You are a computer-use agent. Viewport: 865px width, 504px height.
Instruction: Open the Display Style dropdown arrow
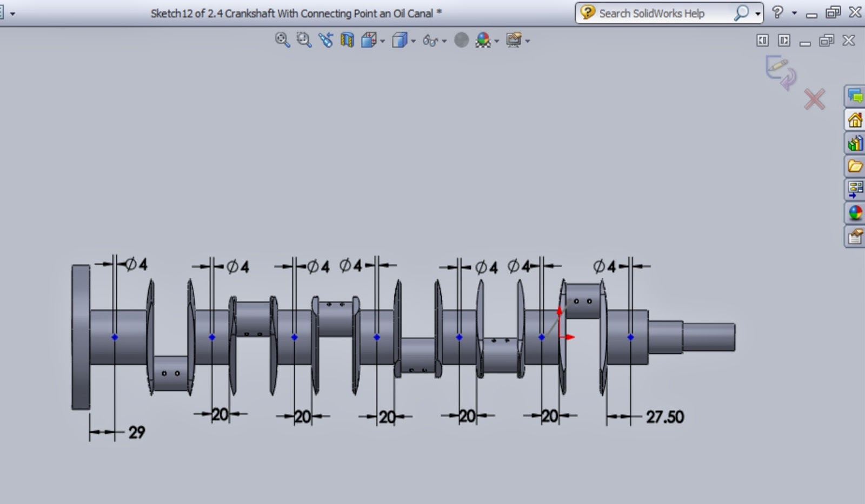(x=412, y=39)
